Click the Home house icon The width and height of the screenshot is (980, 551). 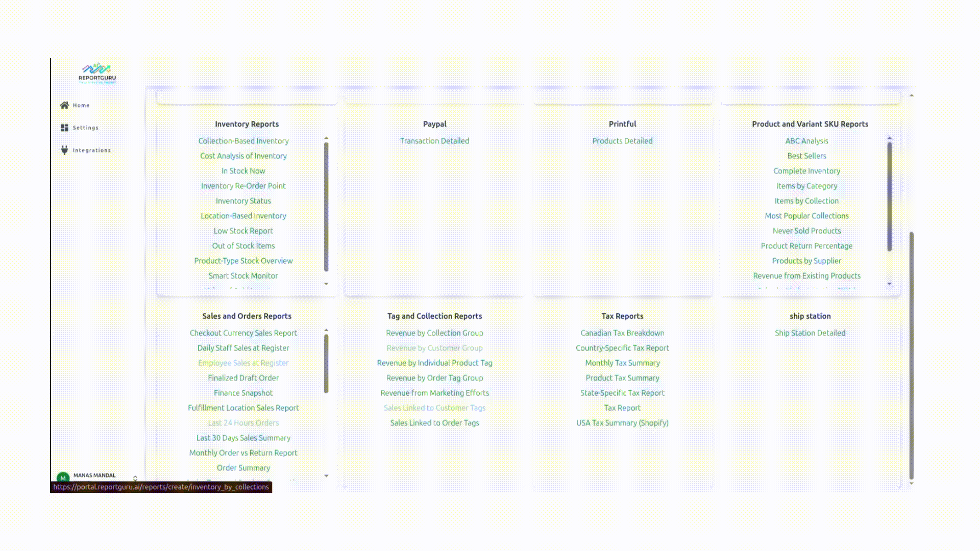[x=64, y=105]
